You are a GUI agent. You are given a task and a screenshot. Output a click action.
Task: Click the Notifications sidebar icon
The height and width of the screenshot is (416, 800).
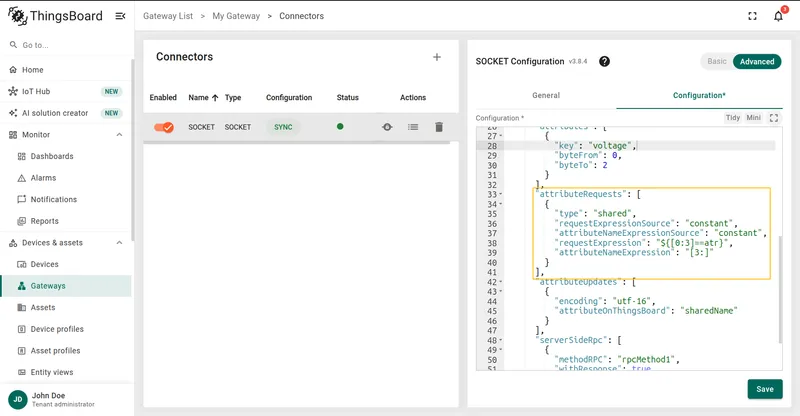21,200
